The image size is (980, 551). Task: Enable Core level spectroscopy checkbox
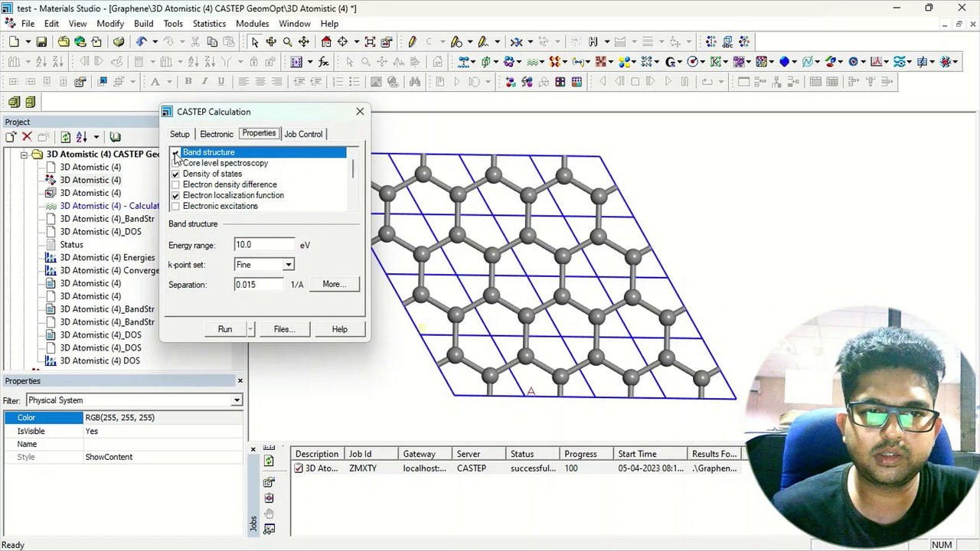(x=175, y=163)
